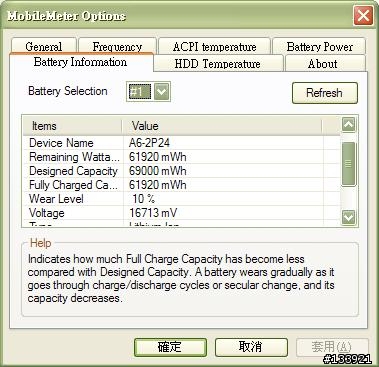Click the Items column header
Viewport: 379px width, 367px height.
(72, 126)
